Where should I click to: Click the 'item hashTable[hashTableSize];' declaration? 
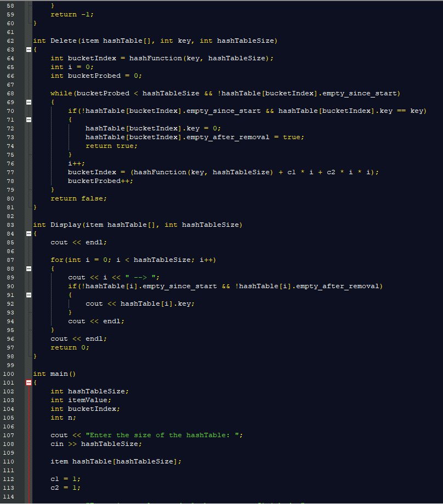[x=116, y=462]
